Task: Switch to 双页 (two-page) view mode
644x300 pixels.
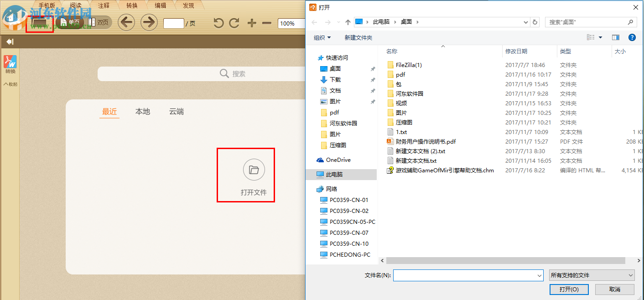Action: click(x=99, y=22)
